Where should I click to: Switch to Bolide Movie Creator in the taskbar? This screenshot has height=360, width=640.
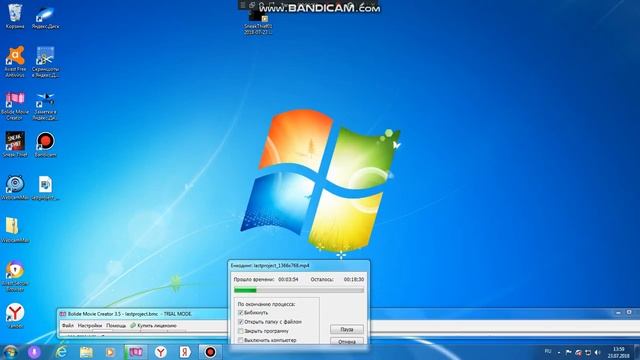(136, 352)
